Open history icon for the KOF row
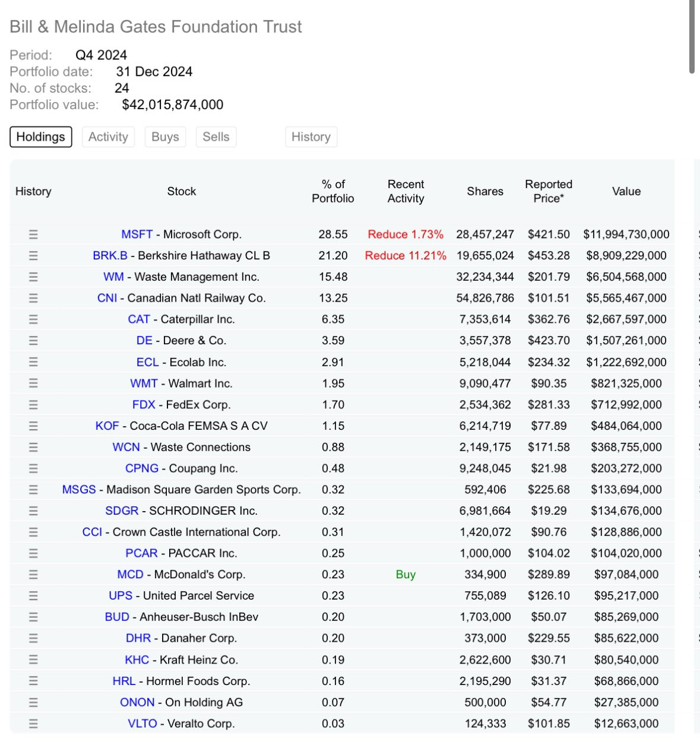This screenshot has width=700, height=742. tap(33, 426)
